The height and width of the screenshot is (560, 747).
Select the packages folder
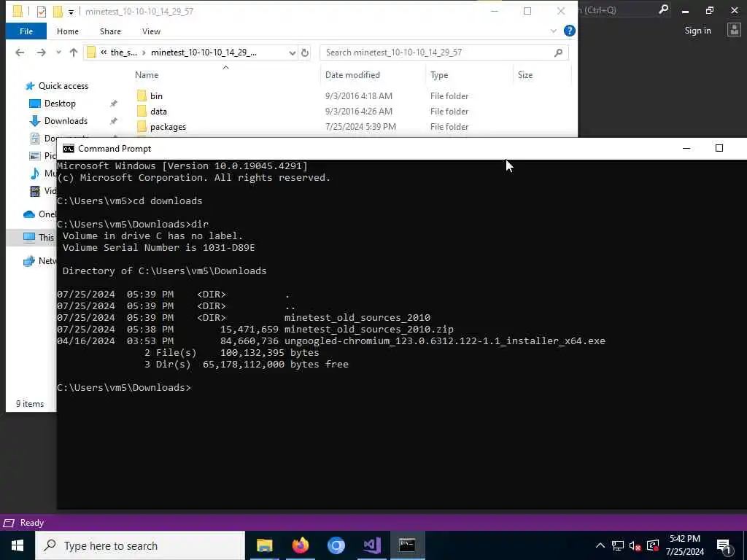(168, 127)
